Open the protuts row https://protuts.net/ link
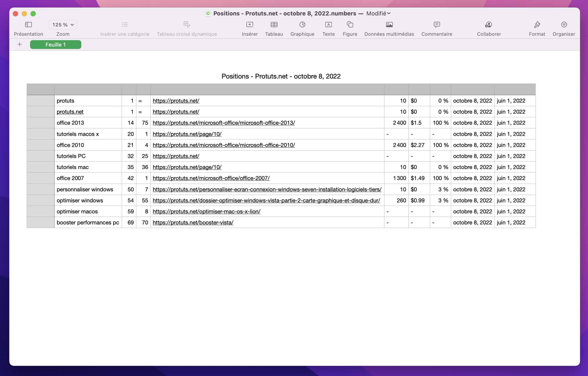This screenshot has width=588, height=376. pyautogui.click(x=176, y=100)
